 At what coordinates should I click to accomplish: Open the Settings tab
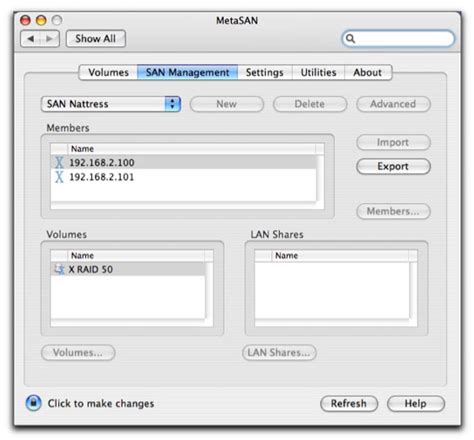coord(265,72)
